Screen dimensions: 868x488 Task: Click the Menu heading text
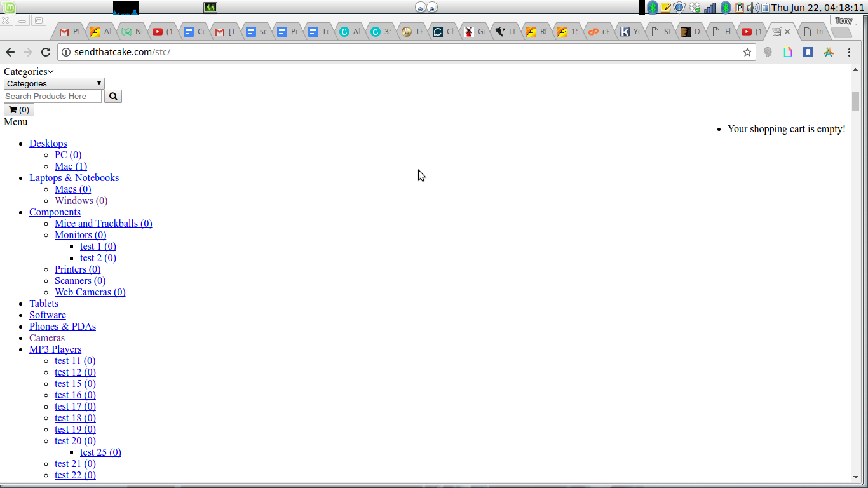(15, 121)
